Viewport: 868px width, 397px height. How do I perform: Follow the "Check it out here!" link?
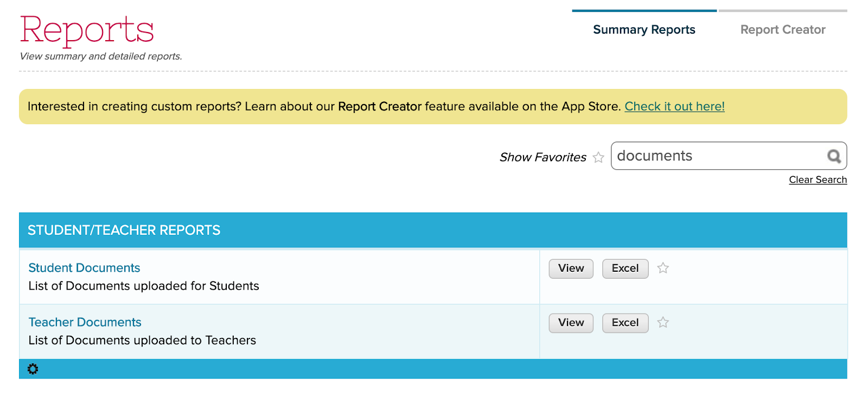point(674,106)
